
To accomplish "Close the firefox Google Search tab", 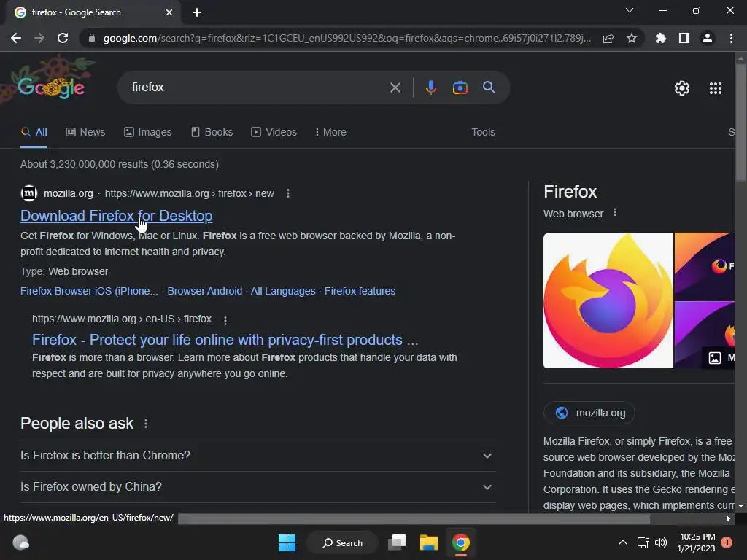I will pos(169,12).
